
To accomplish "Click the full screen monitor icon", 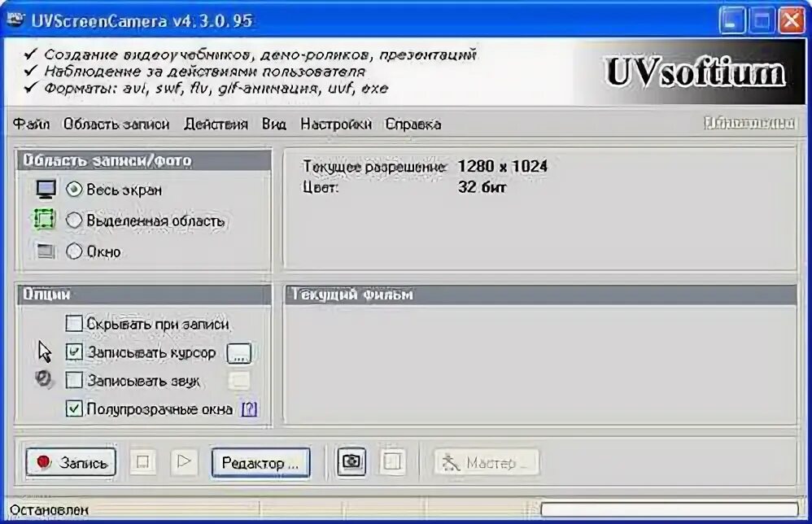I will coord(46,190).
